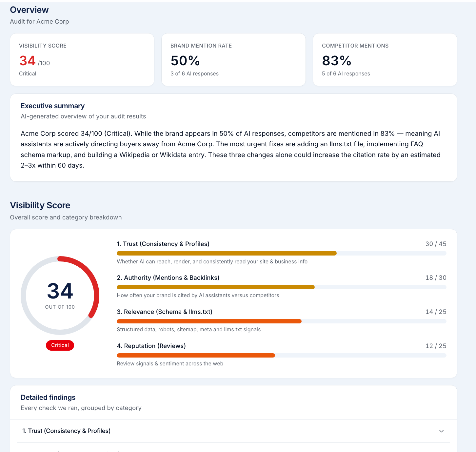This screenshot has width=476, height=452.
Task: Click the circular 34 out of 100 gauge
Action: 60,296
